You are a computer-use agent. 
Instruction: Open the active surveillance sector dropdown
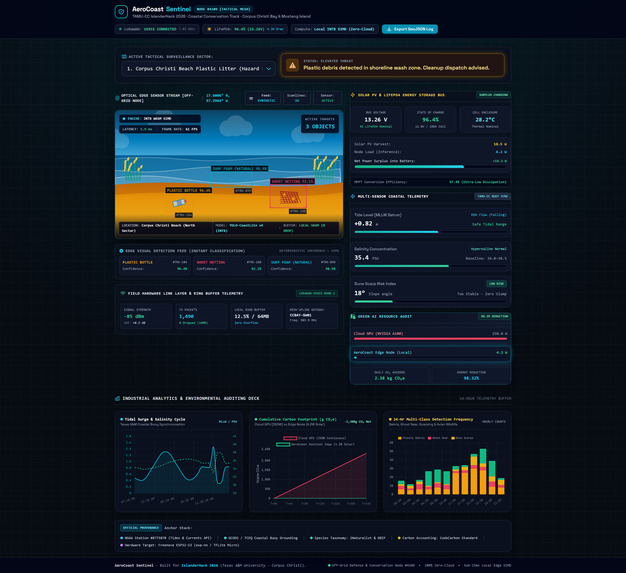198,69
